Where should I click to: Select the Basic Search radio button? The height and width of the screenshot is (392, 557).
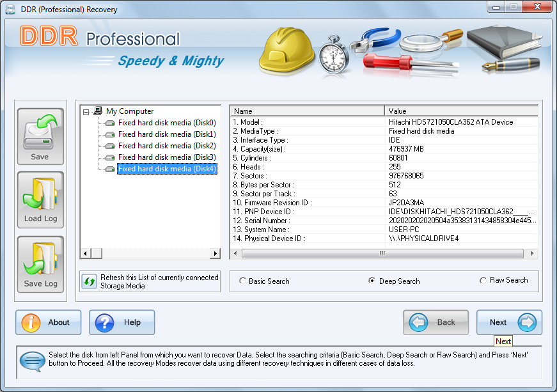coord(242,281)
